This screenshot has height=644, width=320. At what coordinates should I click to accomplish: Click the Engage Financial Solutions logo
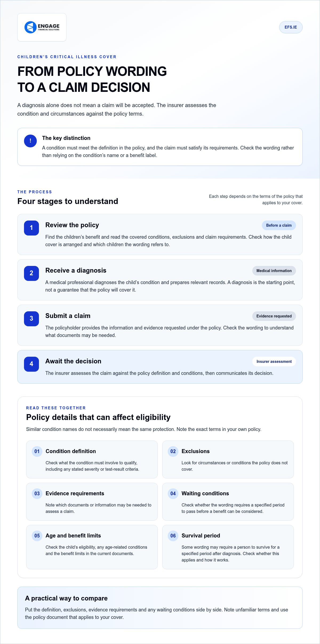coord(42,27)
